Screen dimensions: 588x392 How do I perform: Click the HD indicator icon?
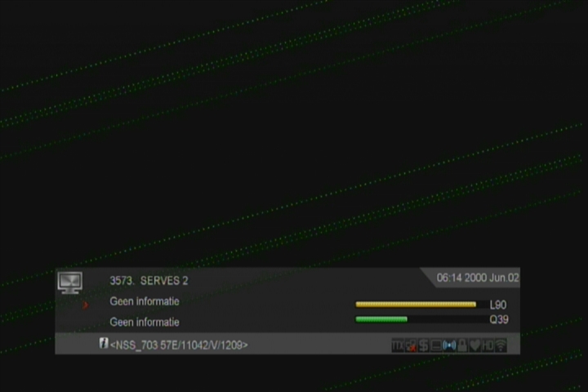pyautogui.click(x=488, y=345)
